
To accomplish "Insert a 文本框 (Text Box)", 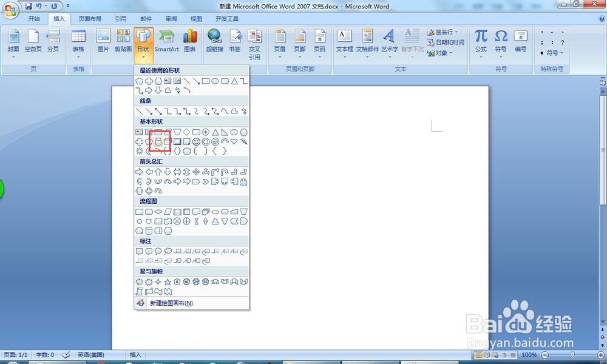I will 344,41.
